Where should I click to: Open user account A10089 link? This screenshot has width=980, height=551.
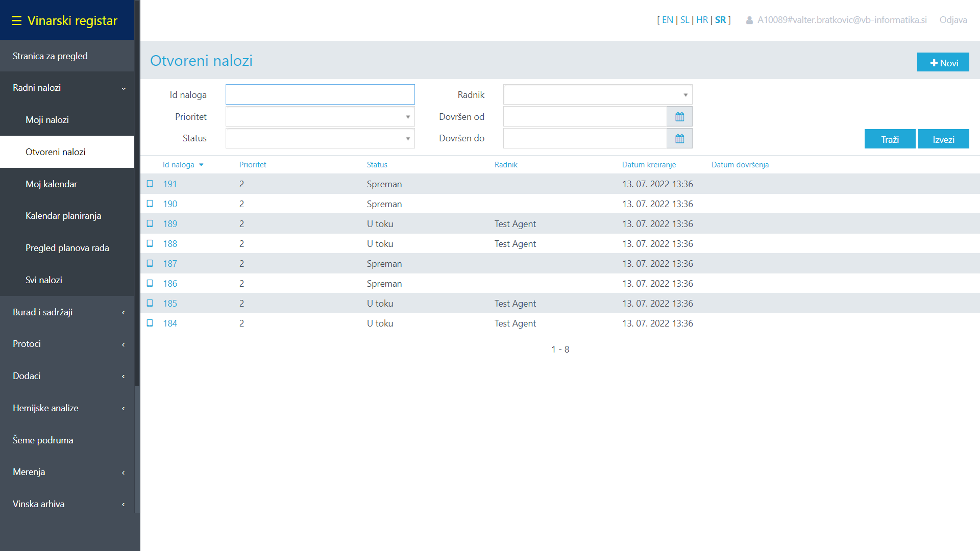tap(842, 20)
